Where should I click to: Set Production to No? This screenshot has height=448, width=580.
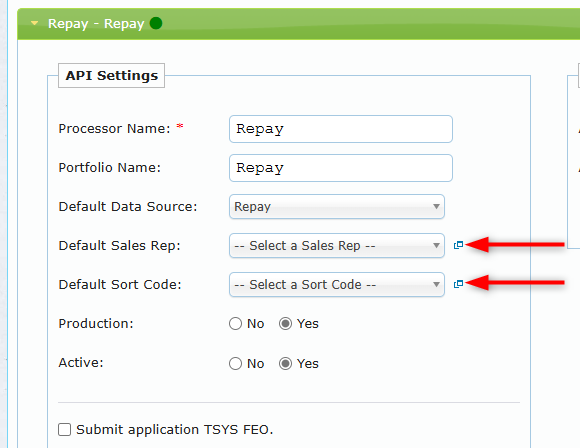click(x=235, y=324)
